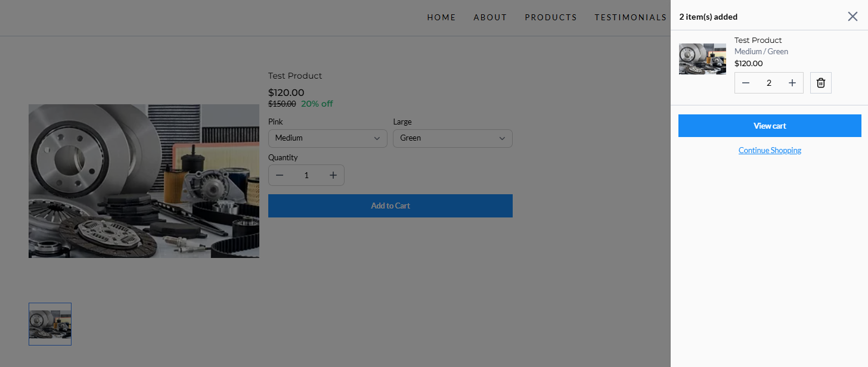Click the product quantity field showing 1
The width and height of the screenshot is (868, 367).
point(306,175)
